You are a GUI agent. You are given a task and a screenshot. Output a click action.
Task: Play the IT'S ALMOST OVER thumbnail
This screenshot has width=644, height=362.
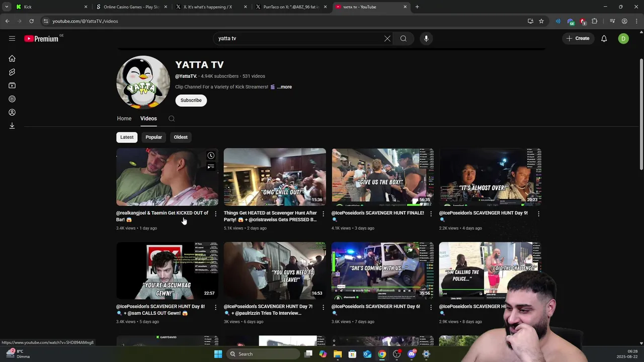[490, 176]
